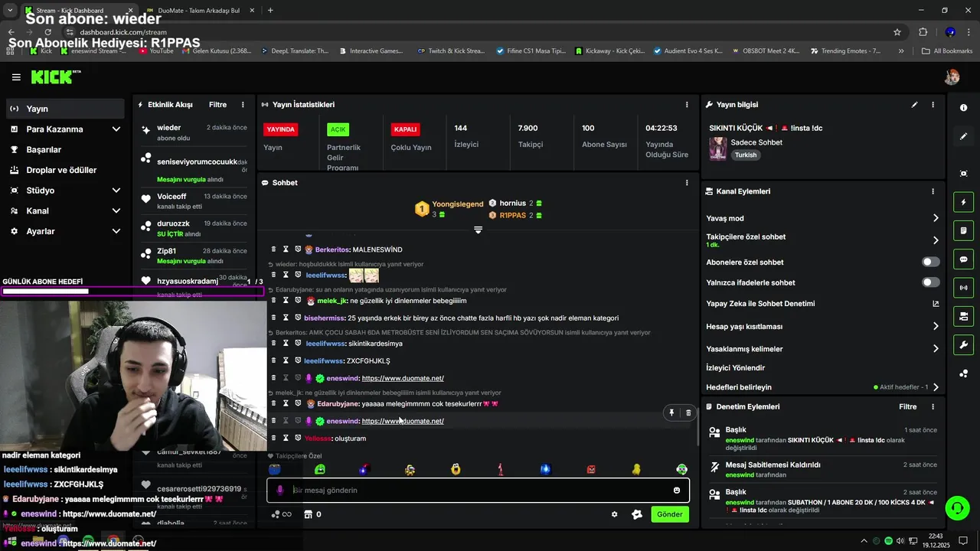This screenshot has width=980, height=551.
Task: Open the shop icon showing 0 below chat
Action: coord(312,514)
